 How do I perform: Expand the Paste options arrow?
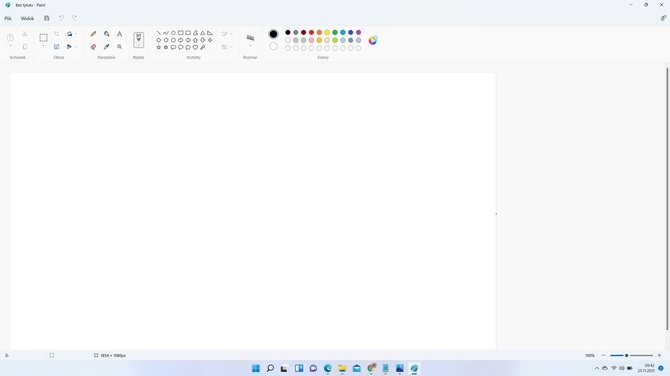point(10,46)
